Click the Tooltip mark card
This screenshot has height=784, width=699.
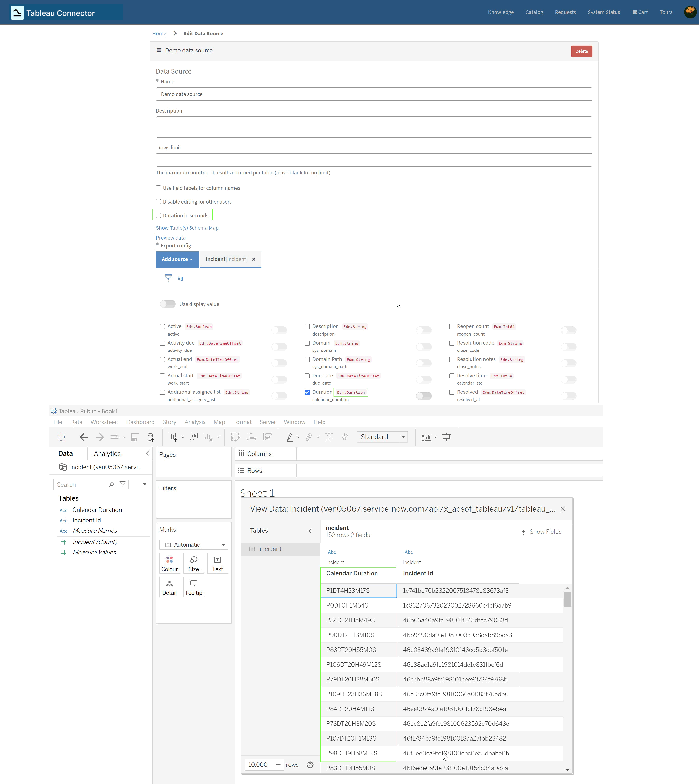click(x=194, y=587)
